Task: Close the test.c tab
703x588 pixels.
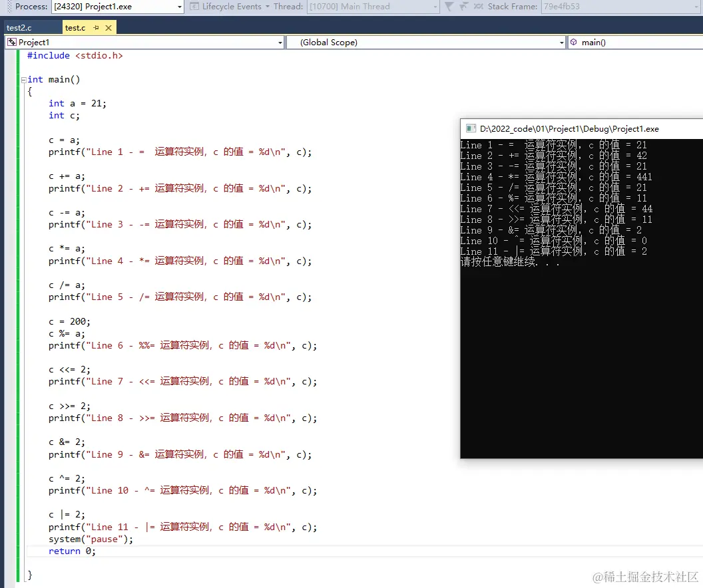Action: (x=109, y=28)
